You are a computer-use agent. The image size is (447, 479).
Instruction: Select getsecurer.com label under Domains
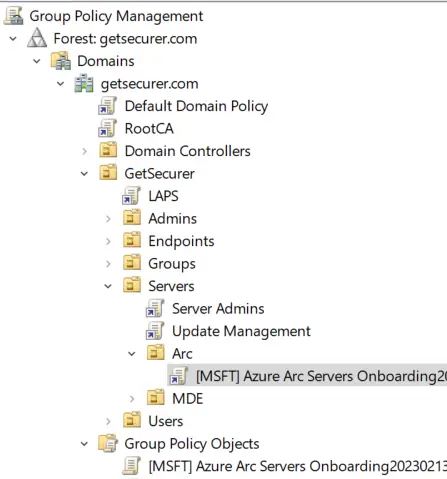coord(150,84)
